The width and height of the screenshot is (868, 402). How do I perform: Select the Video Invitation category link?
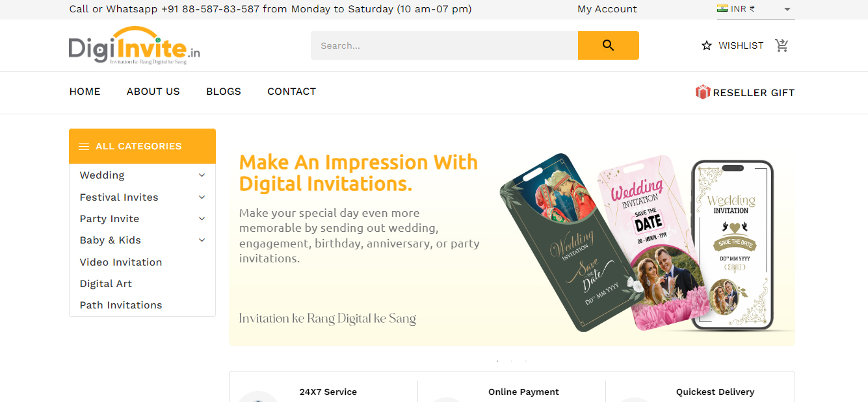tap(121, 262)
